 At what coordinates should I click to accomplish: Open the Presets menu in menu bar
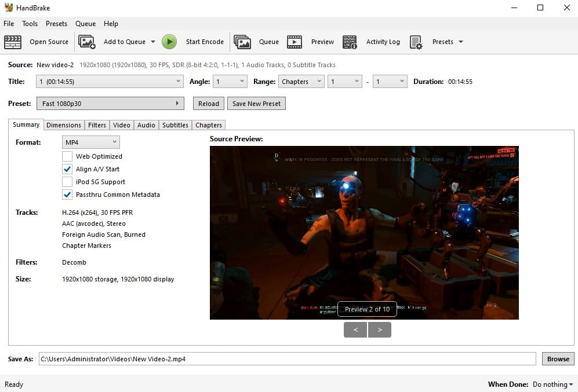click(x=56, y=24)
